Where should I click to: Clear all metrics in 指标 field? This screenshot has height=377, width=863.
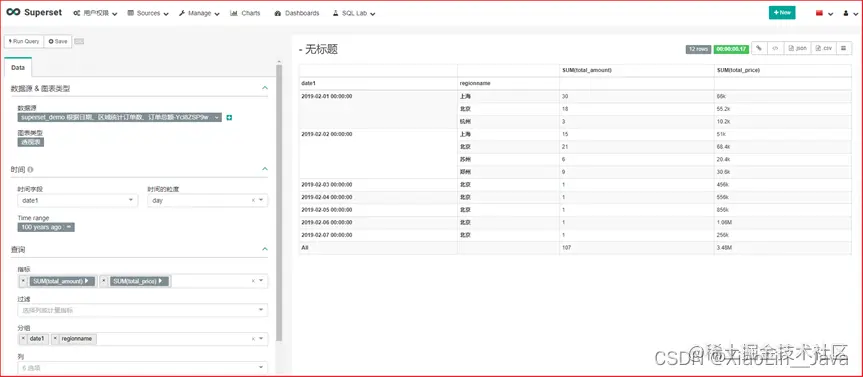tap(253, 281)
